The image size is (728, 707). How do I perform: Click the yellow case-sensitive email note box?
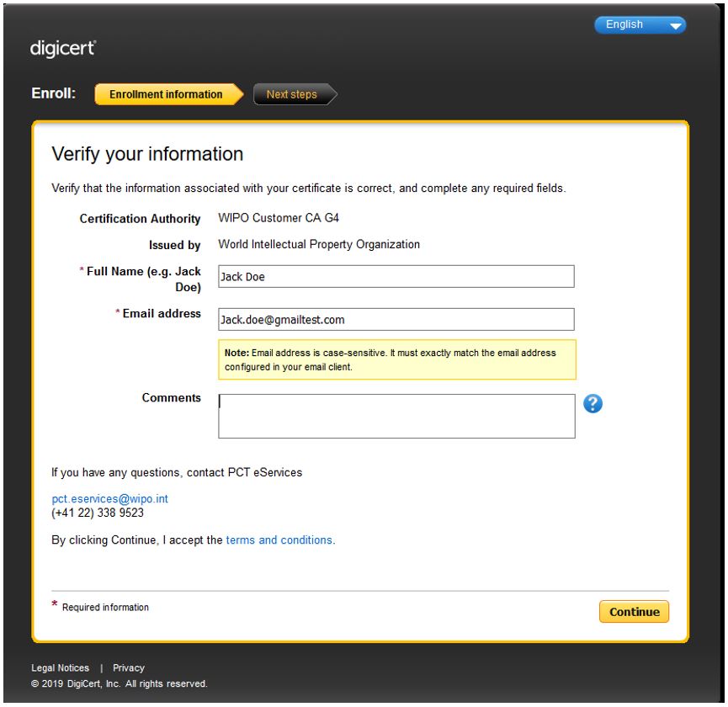396,360
